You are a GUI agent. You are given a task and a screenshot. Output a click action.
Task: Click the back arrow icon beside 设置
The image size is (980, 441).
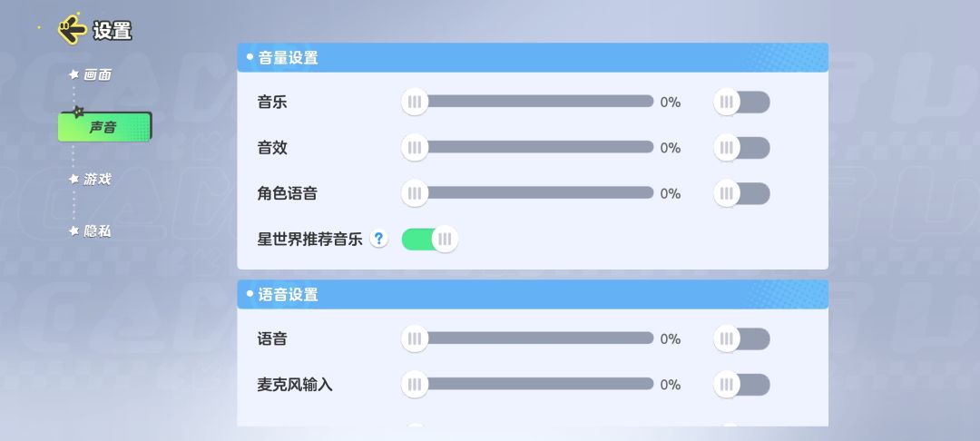(x=71, y=30)
